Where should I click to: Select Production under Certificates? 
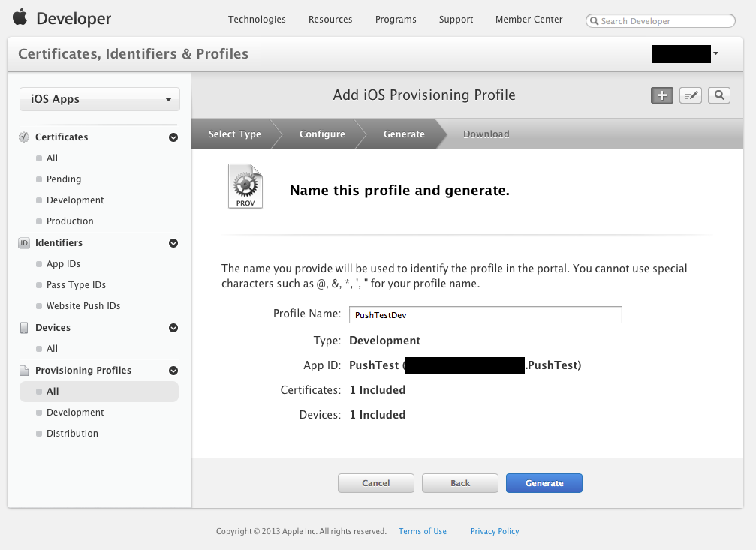click(70, 221)
